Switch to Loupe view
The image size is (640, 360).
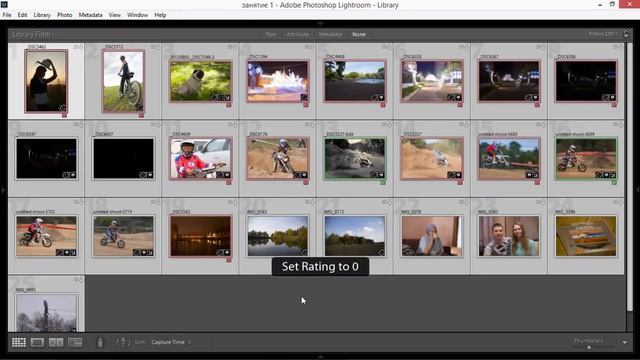(x=37, y=342)
